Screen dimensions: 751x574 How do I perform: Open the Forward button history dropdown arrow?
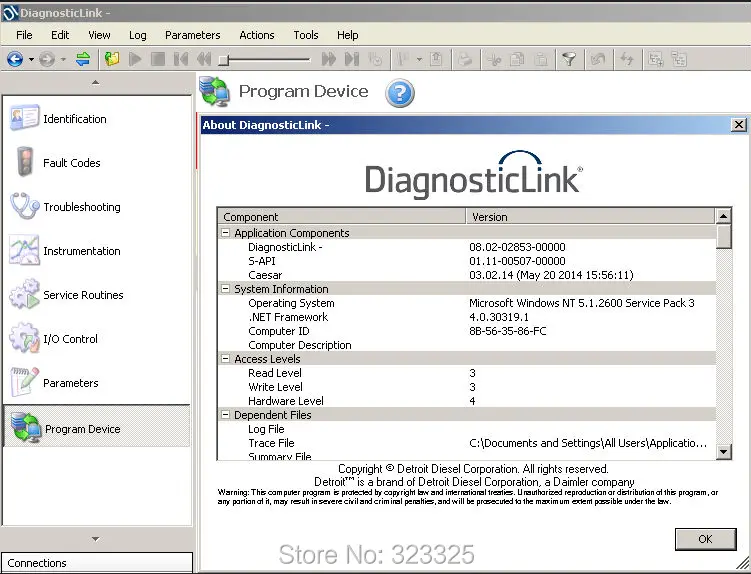pyautogui.click(x=63, y=59)
